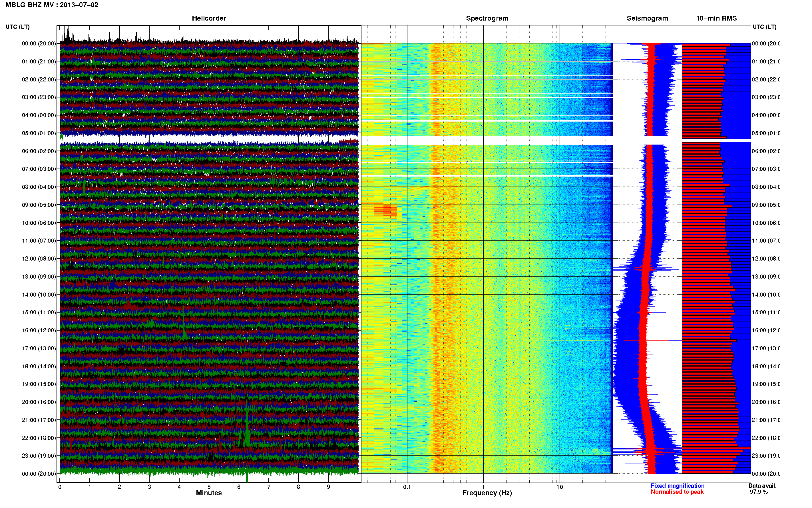Click the 'Minutes' axis label under the Helicorder
This screenshot has height=508, width=812.
pyautogui.click(x=209, y=493)
